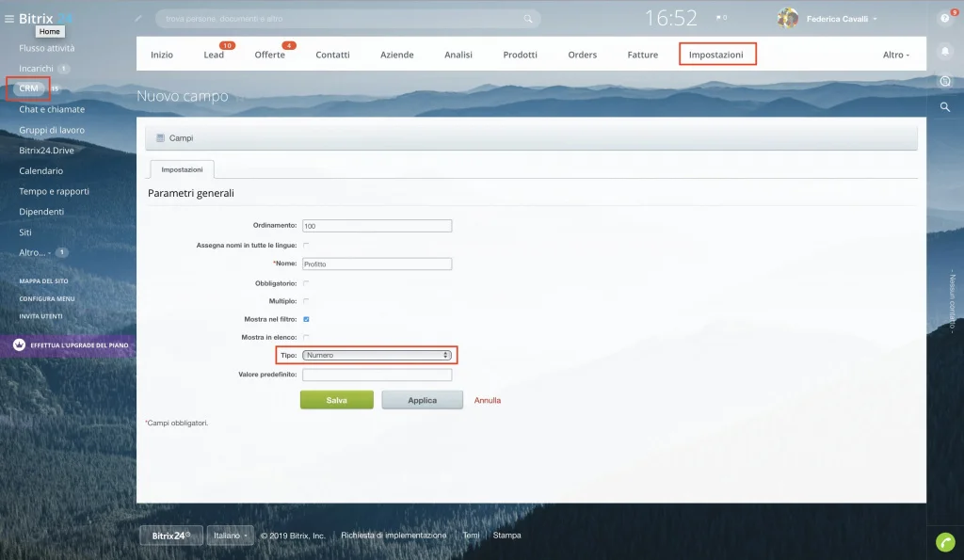Click 'Invita utenti' link
Image resolution: width=964 pixels, height=560 pixels.
click(x=40, y=316)
